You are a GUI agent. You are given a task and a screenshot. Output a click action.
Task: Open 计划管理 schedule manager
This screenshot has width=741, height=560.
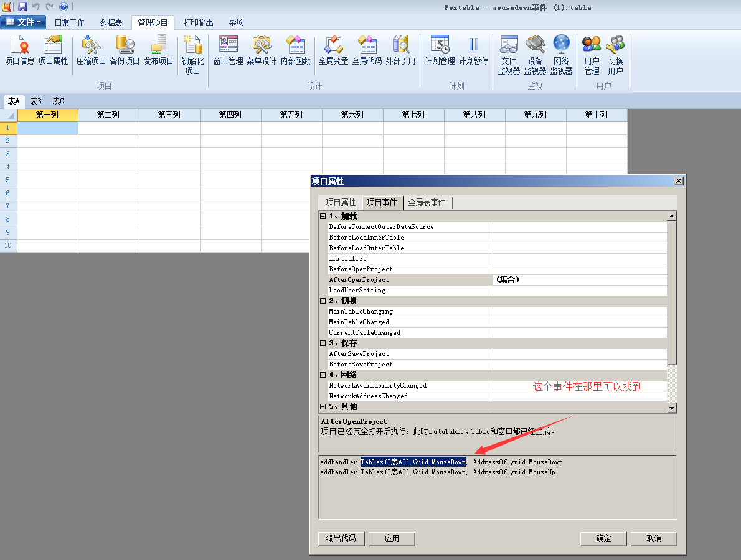click(x=440, y=50)
